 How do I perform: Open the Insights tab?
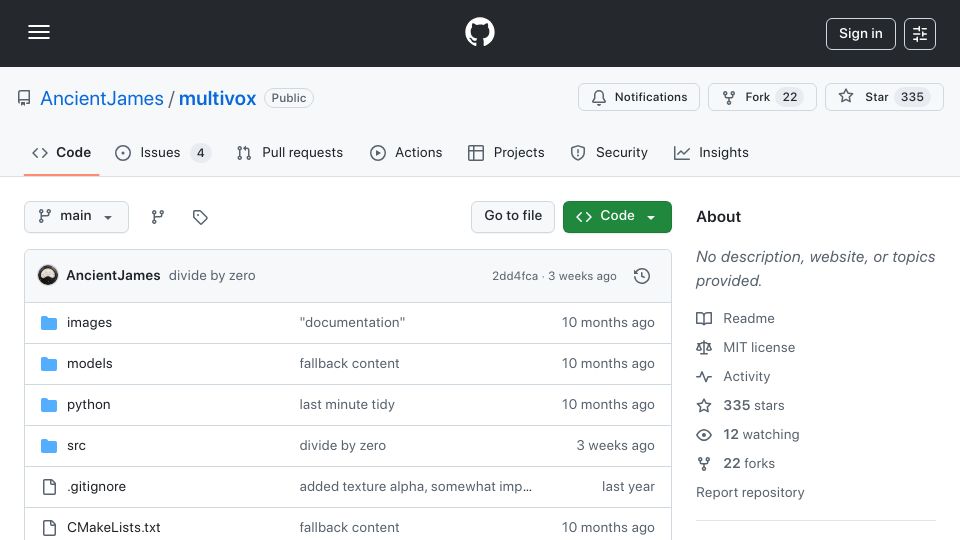tap(711, 152)
